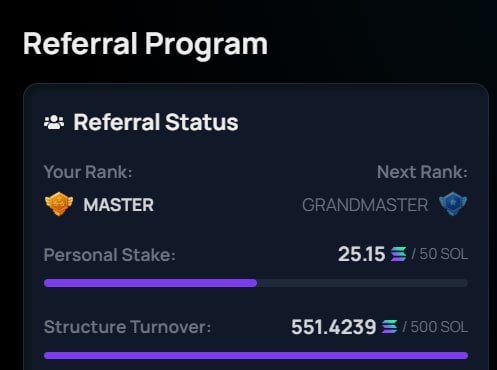497x370 pixels.
Task: Click the Your Rank label
Action: coord(88,172)
